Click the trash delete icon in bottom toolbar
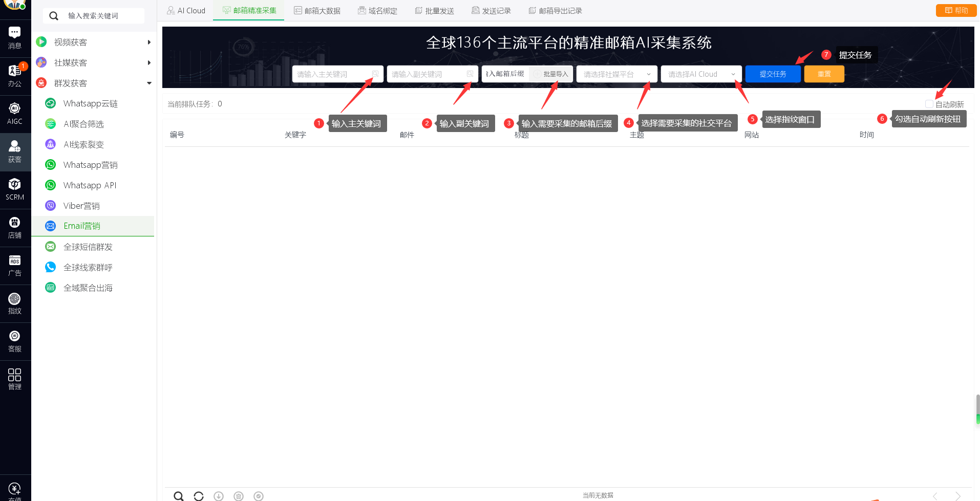Image resolution: width=980 pixels, height=501 pixels. [x=239, y=496]
